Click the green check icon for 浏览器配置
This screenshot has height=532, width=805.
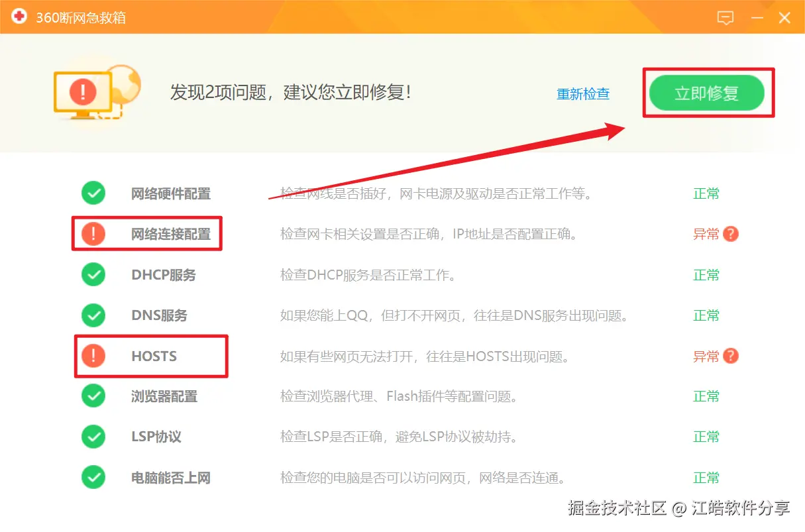[x=93, y=396]
